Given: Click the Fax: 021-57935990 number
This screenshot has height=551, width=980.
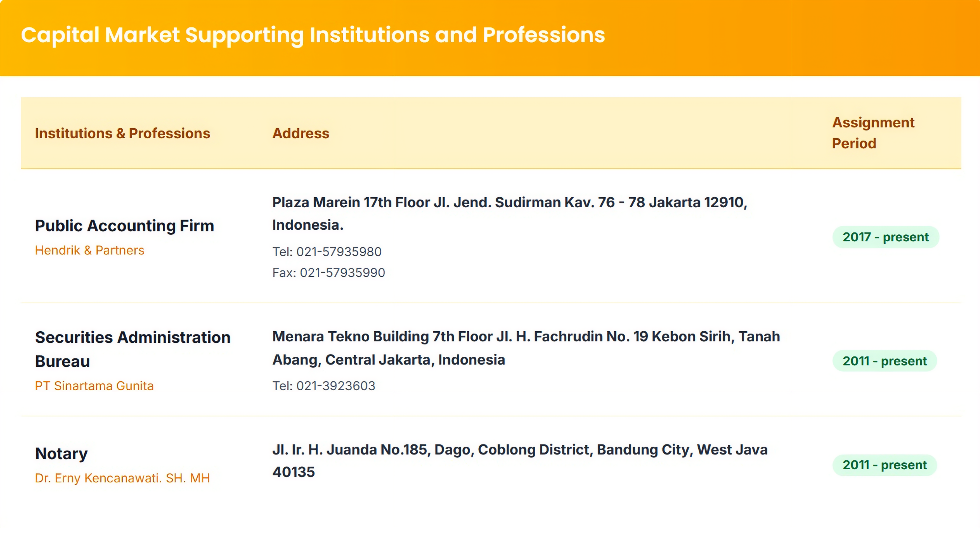Looking at the screenshot, I should [x=329, y=273].
